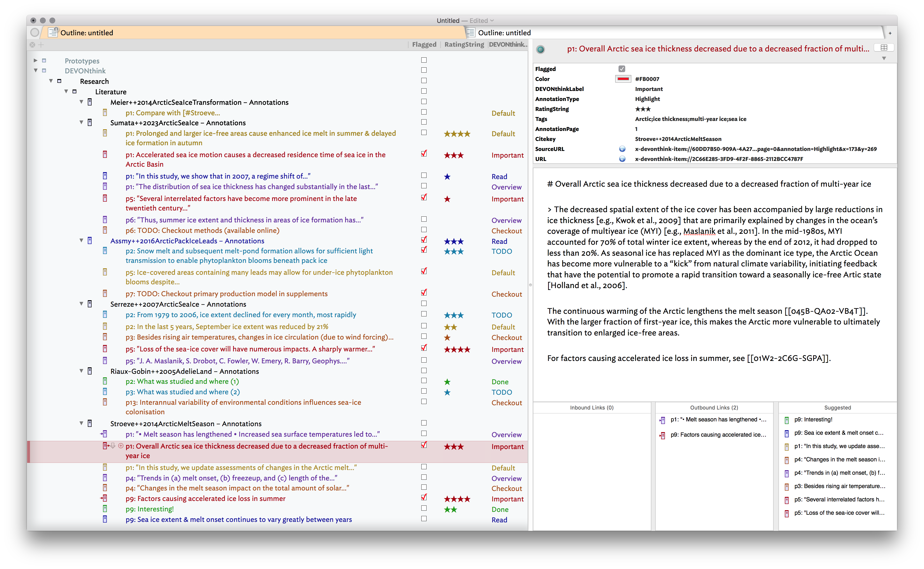Viewport: 924px width, 569px height.
Task: Click the plus button in column header bar
Action: tap(41, 45)
